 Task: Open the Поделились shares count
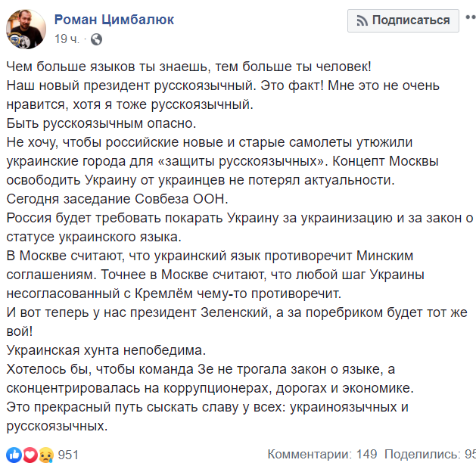coord(430,454)
